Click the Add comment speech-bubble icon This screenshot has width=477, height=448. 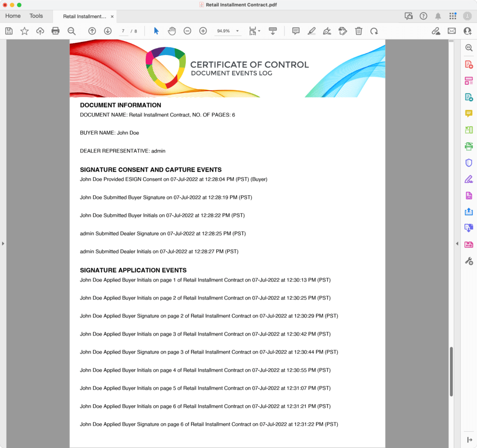point(296,31)
